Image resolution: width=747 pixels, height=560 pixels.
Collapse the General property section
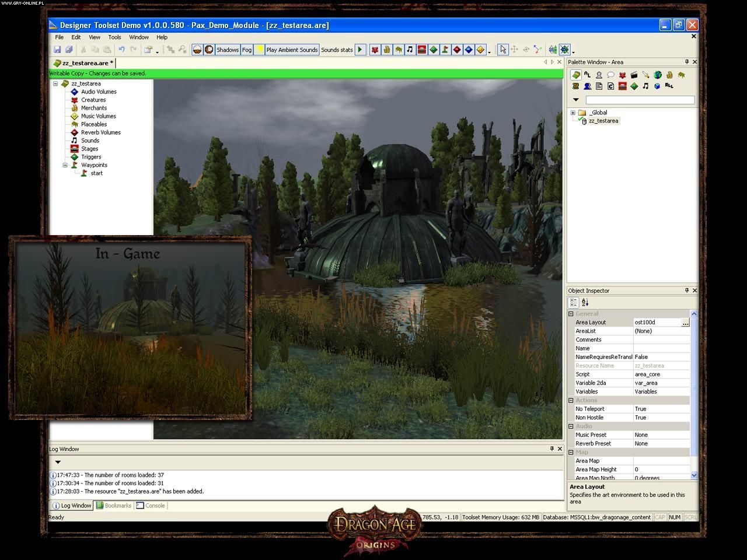[571, 314]
